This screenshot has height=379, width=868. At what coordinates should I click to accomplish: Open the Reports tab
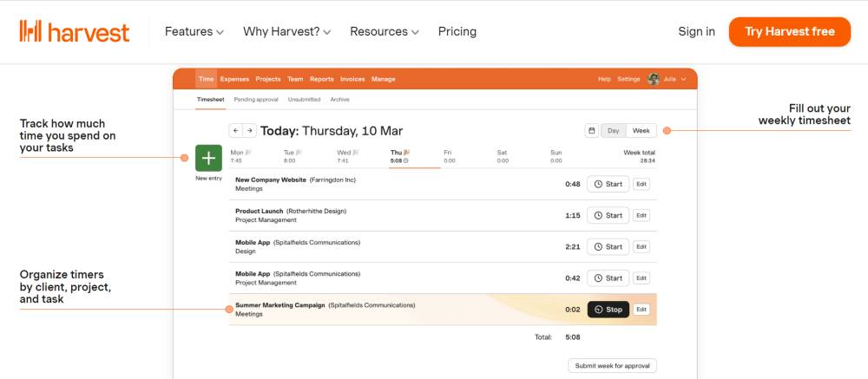pos(322,79)
